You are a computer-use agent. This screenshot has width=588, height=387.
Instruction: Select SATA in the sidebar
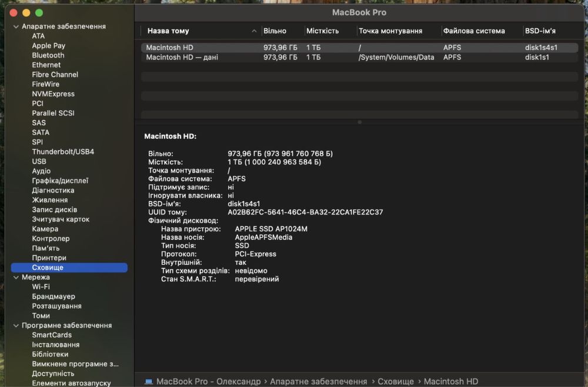(41, 132)
